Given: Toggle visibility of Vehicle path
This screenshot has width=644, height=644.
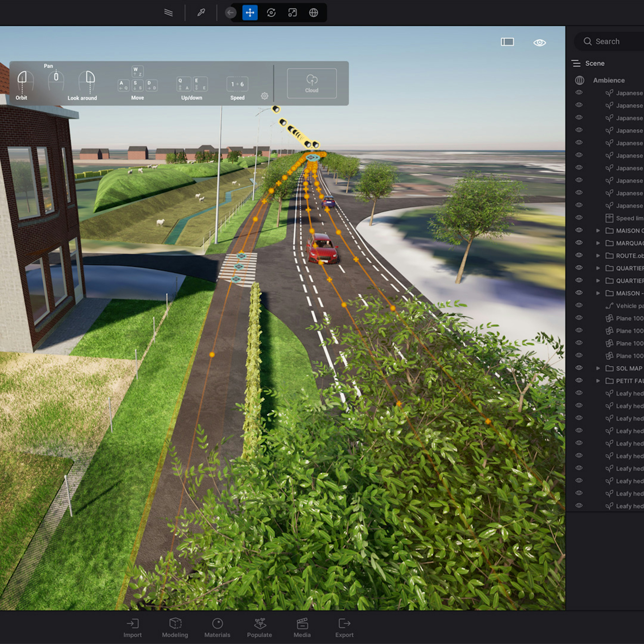Looking at the screenshot, I should 579,305.
